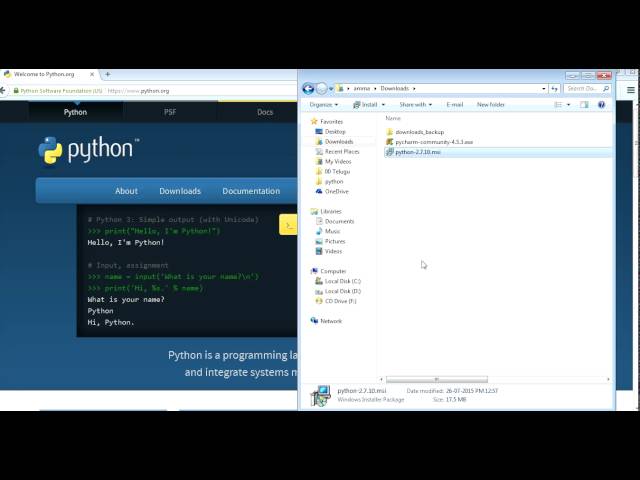Screen dimensions: 640x480
Task: Click E-mail in Explorer toolbar
Action: [x=454, y=105]
